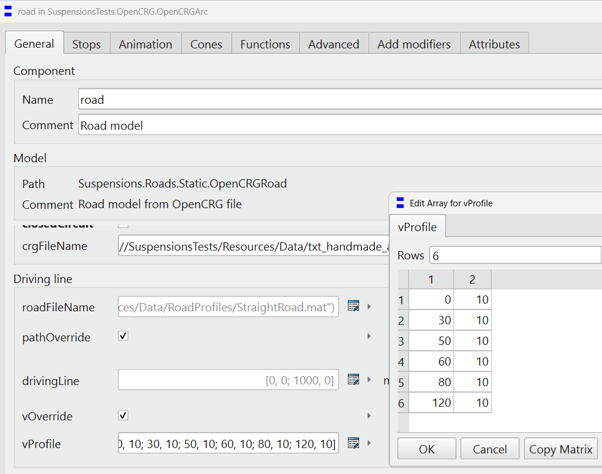Open the Cones tab
The width and height of the screenshot is (602, 474).
(206, 44)
